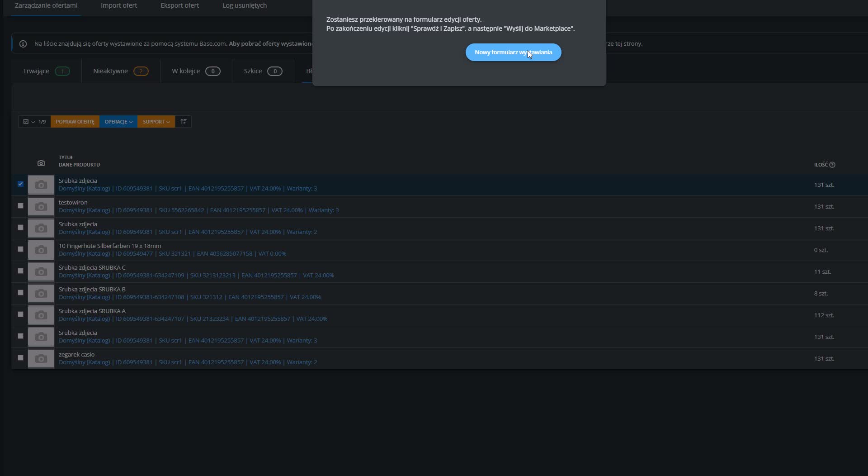
Task: Click the zegarek casio offer title
Action: (77, 354)
